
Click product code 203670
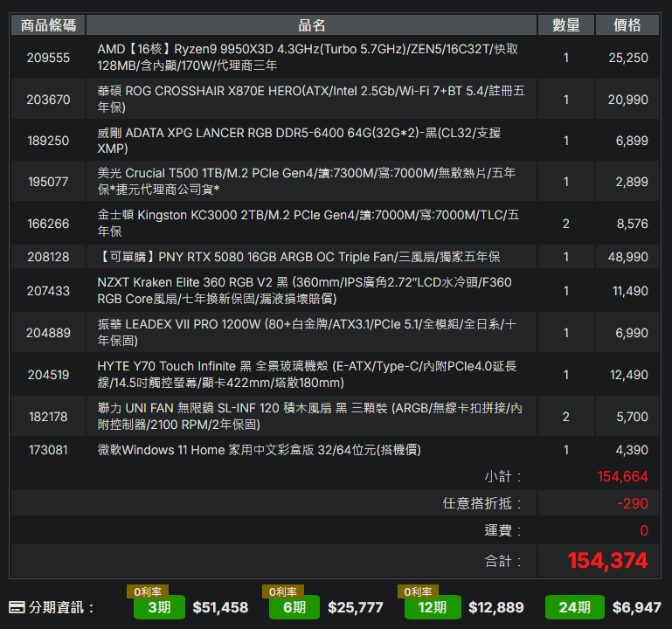click(x=48, y=100)
